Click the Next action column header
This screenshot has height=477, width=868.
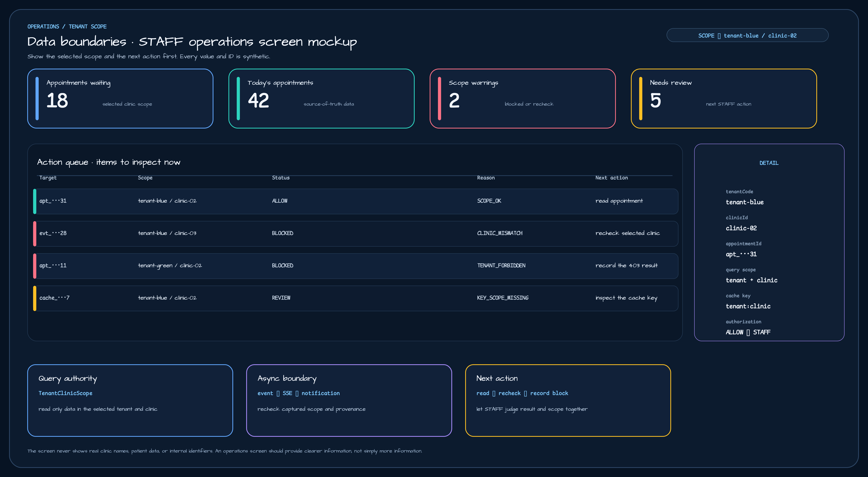pyautogui.click(x=612, y=178)
